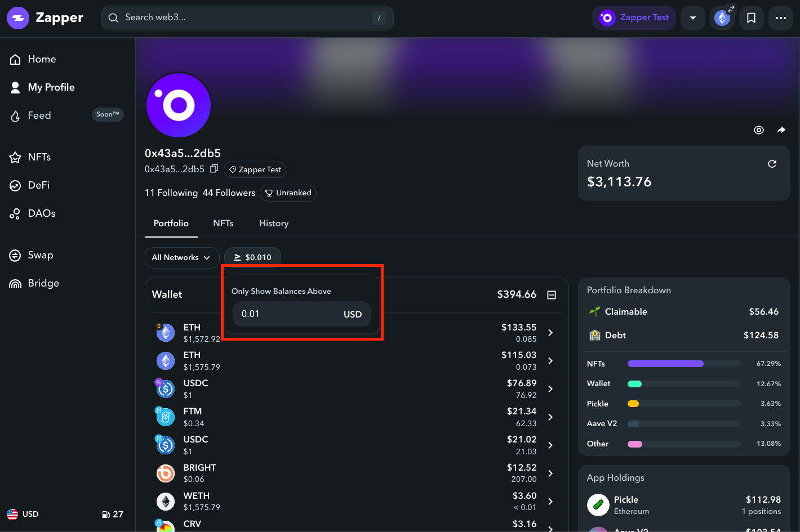Open the DAOs section
This screenshot has width=800, height=532.
pyautogui.click(x=42, y=213)
